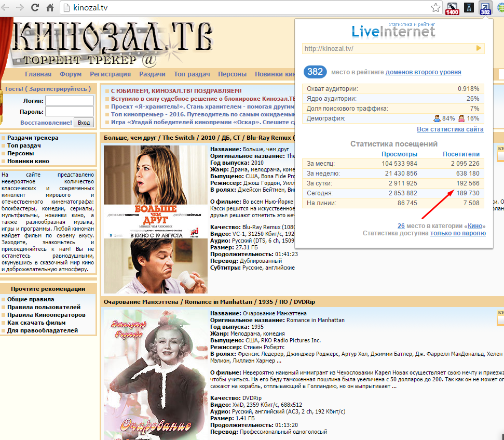Open Правила Кинооператоров link

46,315
